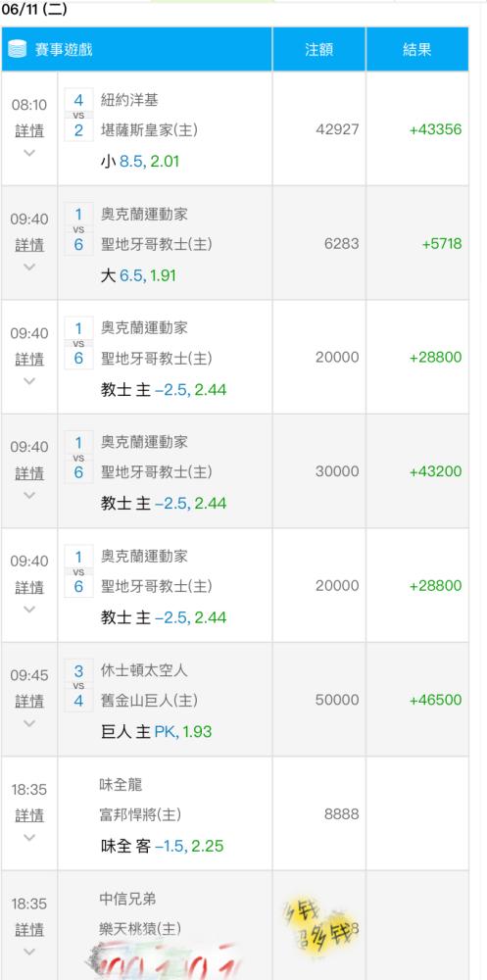
Task: Select the 巨人 主 PK, 1.93 bet line
Action: tap(156, 732)
